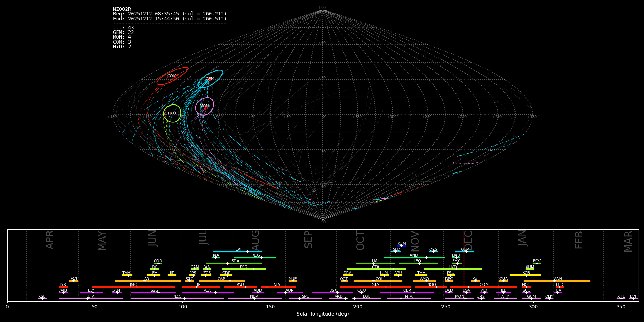Select the SDA shower bar label
Image resolution: width=644 pixels, height=322 pixels.
tap(235, 261)
